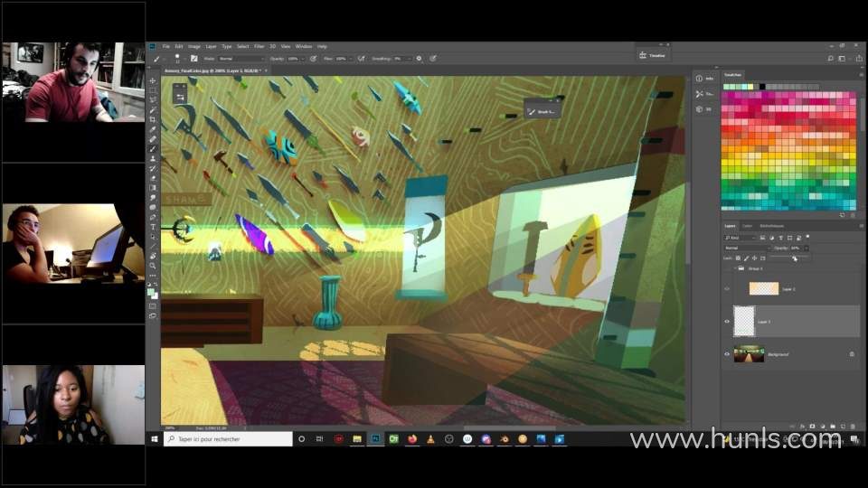Click the foreground color swatch
868x488 pixels.
(151, 292)
